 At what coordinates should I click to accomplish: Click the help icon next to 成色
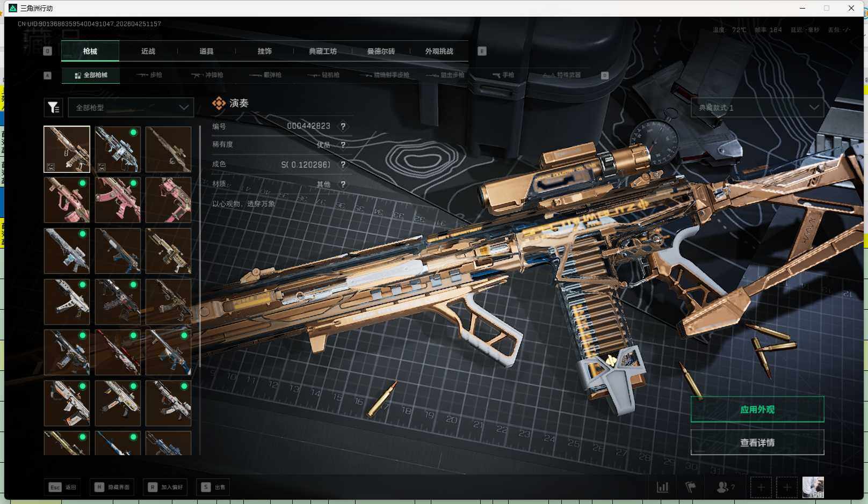pos(343,165)
